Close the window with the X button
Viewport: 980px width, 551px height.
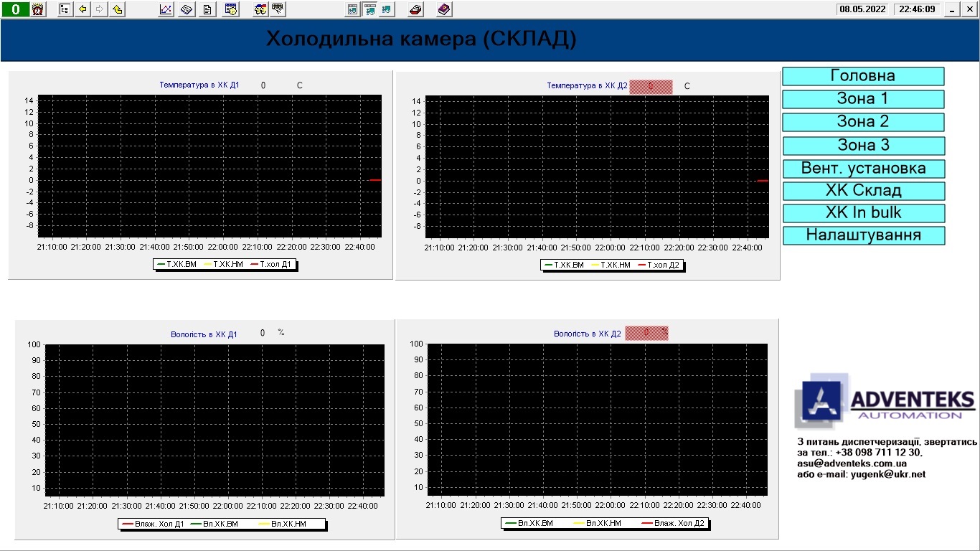969,9
